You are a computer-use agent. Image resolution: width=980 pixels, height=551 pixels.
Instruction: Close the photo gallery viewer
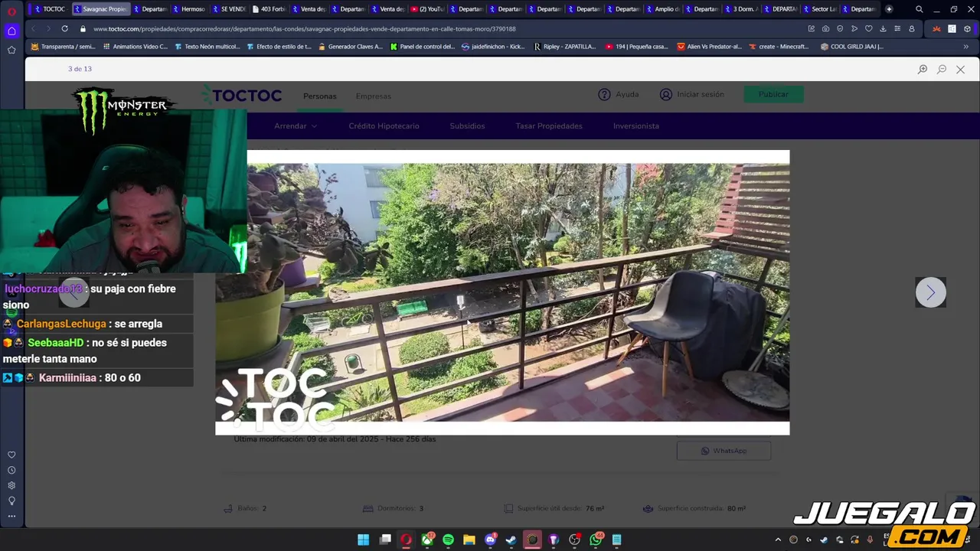pos(960,69)
